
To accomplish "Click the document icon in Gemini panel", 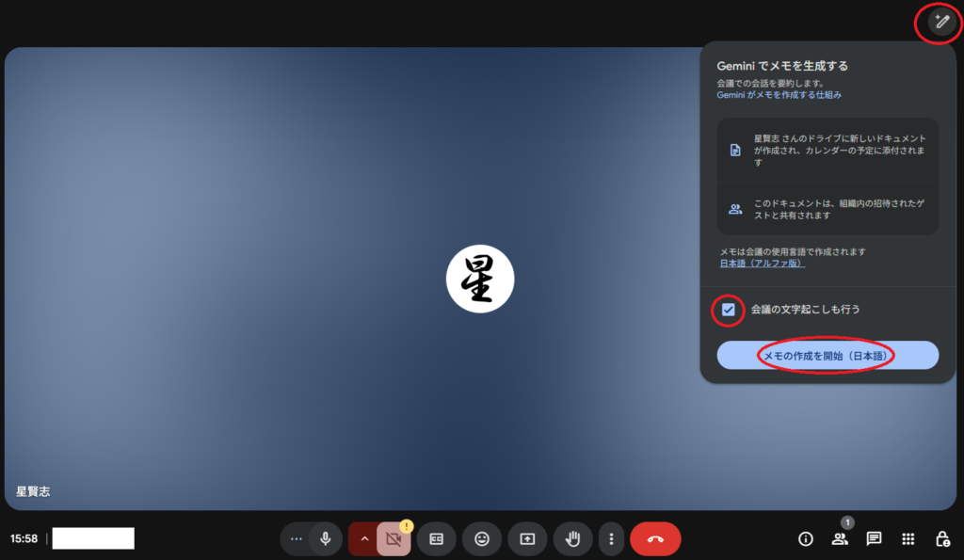I will click(735, 150).
